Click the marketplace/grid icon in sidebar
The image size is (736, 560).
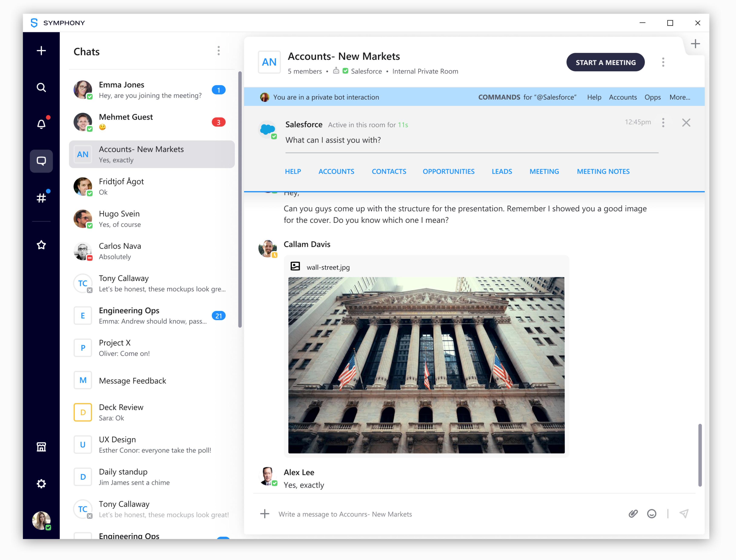pos(41,447)
